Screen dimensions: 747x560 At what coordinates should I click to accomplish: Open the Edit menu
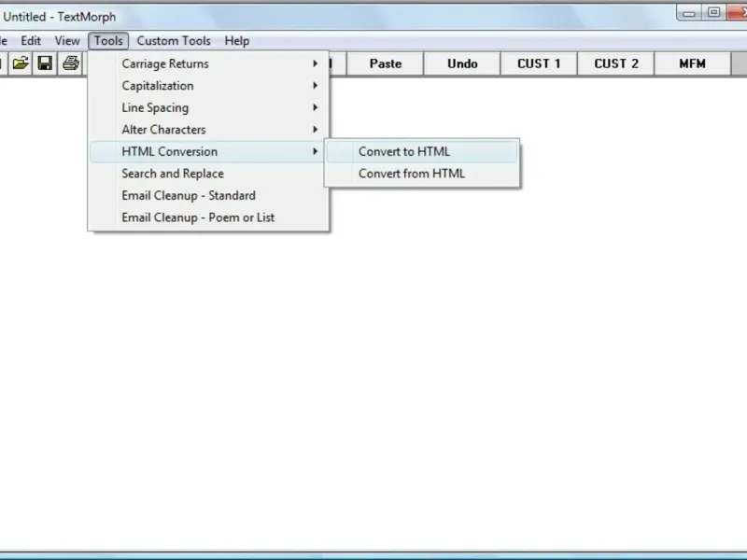tap(31, 41)
